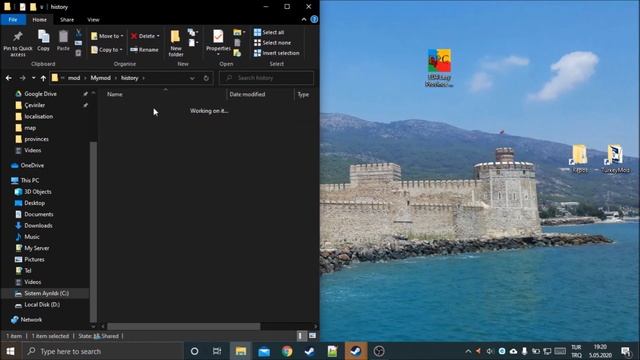The height and width of the screenshot is (360, 640).
Task: Click the highlighted Steam taskbar icon
Action: click(356, 351)
